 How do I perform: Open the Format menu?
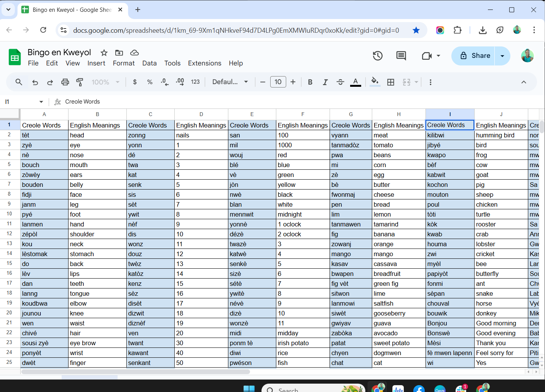124,63
